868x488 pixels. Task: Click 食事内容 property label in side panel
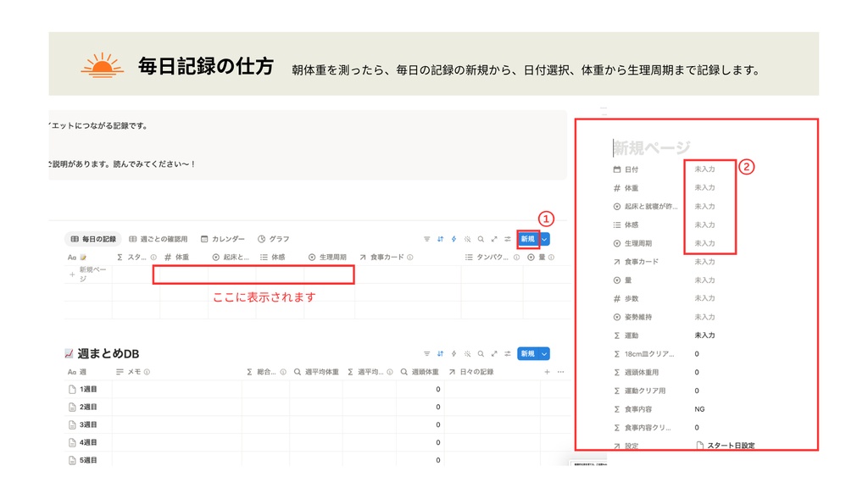(637, 409)
